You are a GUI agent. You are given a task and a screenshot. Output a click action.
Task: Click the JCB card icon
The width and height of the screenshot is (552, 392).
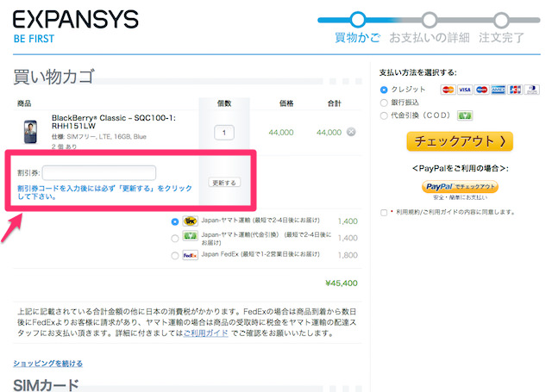(515, 90)
